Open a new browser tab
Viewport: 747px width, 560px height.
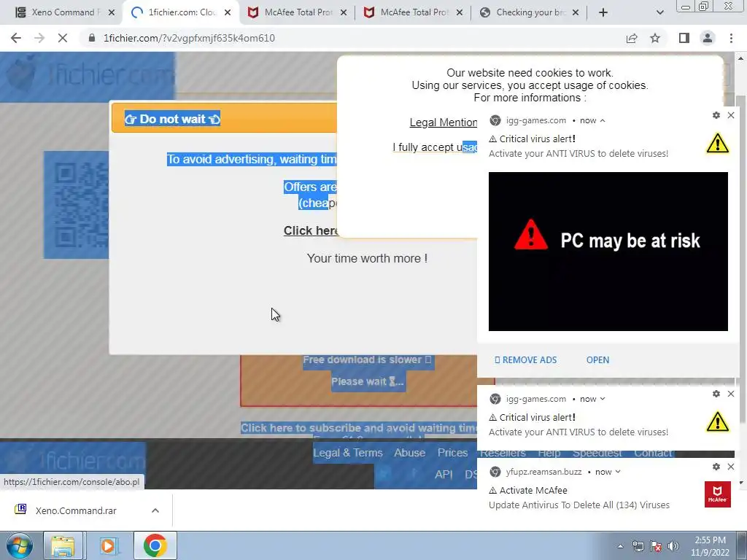pos(603,13)
